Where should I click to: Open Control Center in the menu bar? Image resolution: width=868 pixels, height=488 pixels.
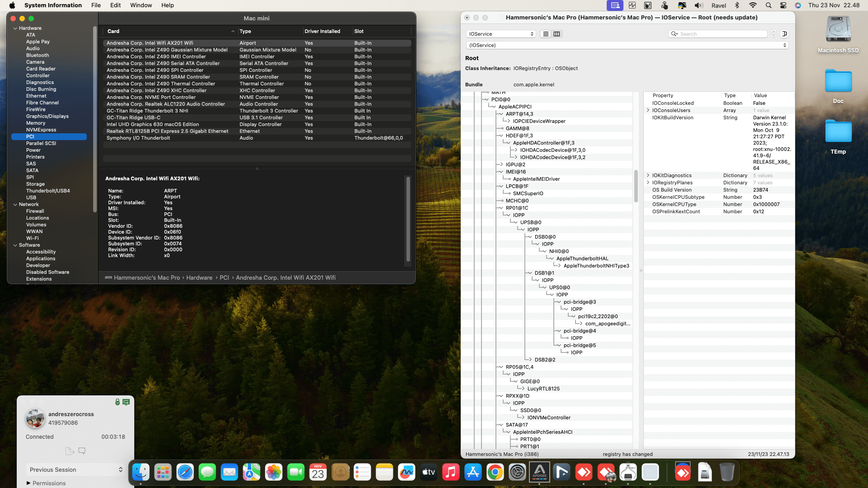[x=783, y=5]
